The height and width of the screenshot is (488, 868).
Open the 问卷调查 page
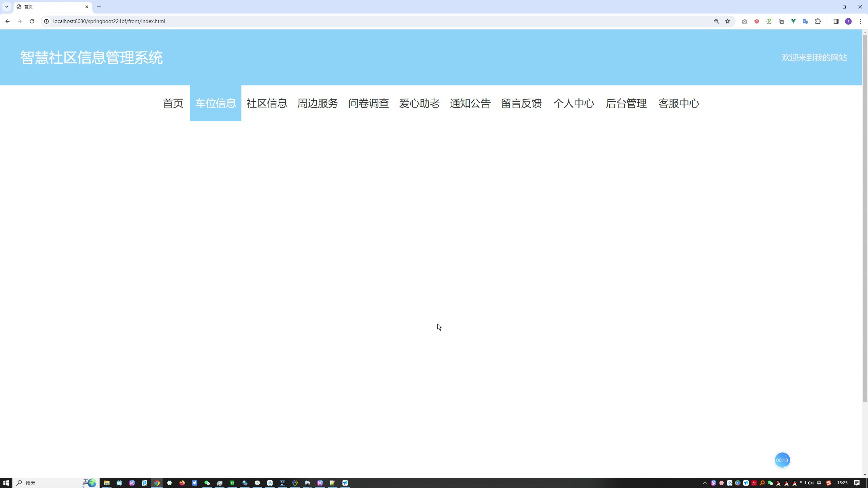pos(369,103)
